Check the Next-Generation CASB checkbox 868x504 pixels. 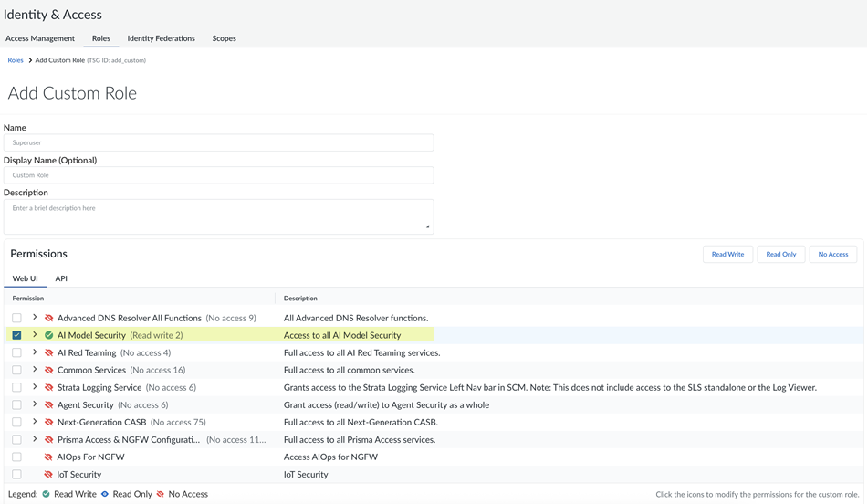[x=16, y=423]
